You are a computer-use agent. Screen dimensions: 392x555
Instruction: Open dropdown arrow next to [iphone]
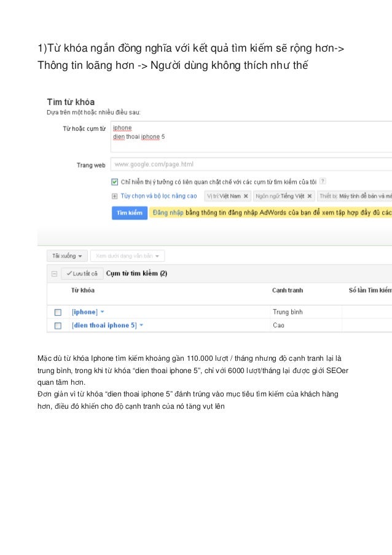102,312
